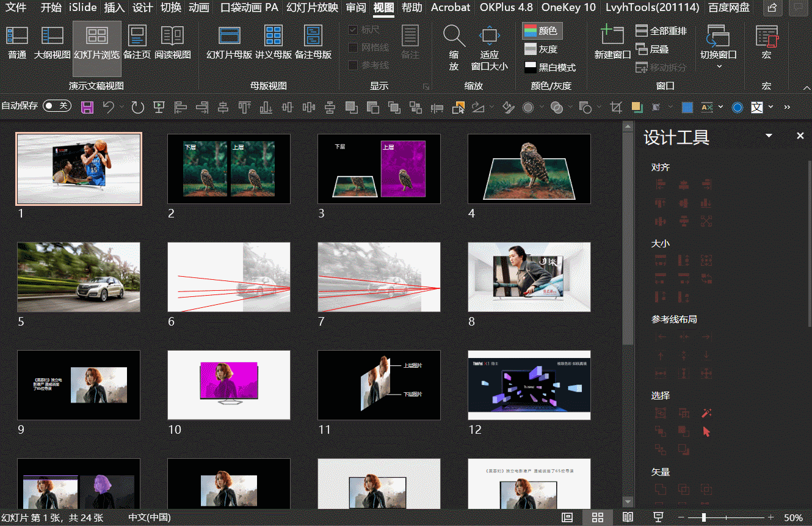Viewport: 812px width, 526px height.
Task: Click reading view icon in status bar
Action: (x=628, y=517)
